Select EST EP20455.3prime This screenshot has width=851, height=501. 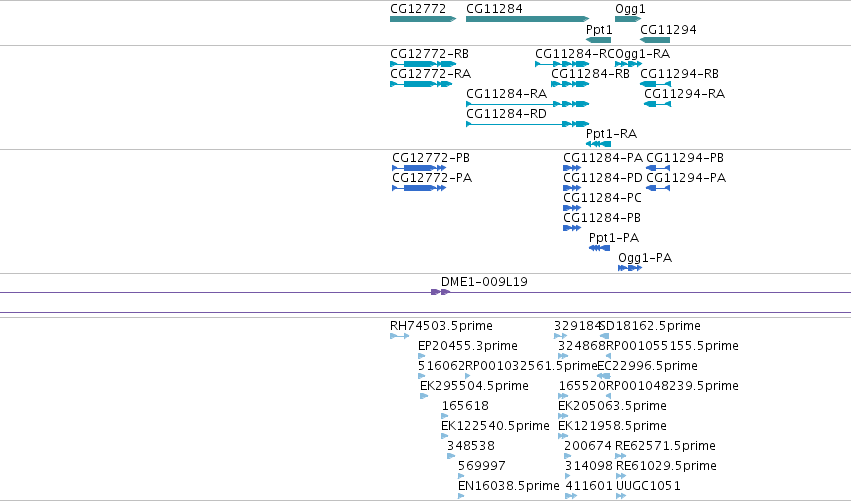422,356
